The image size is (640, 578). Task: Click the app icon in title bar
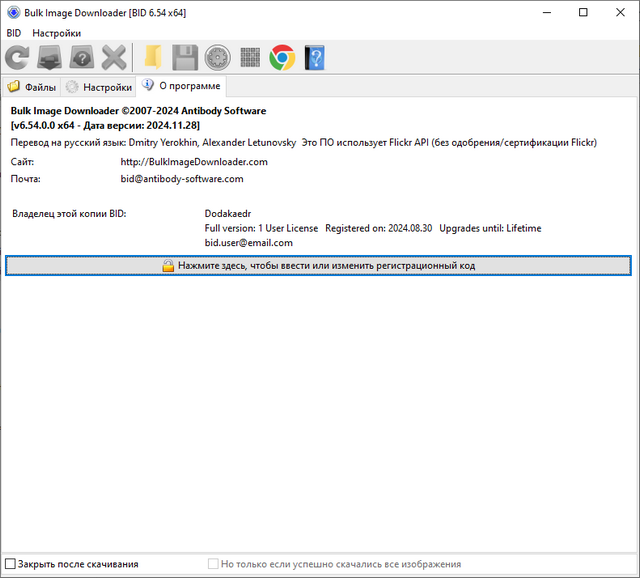pos(13,13)
